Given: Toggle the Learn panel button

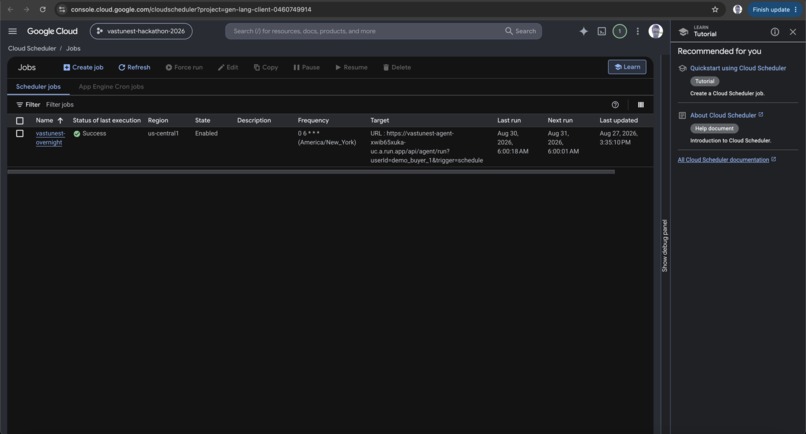Looking at the screenshot, I should [x=627, y=67].
